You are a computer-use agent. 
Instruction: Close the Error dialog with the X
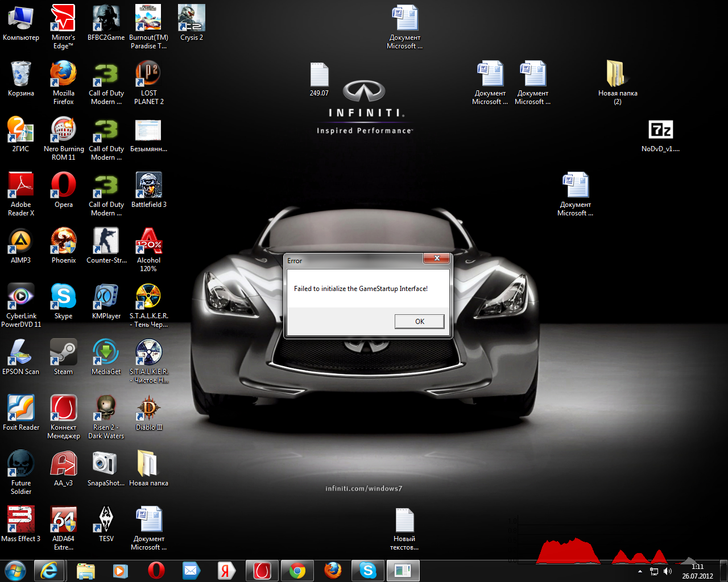(437, 258)
